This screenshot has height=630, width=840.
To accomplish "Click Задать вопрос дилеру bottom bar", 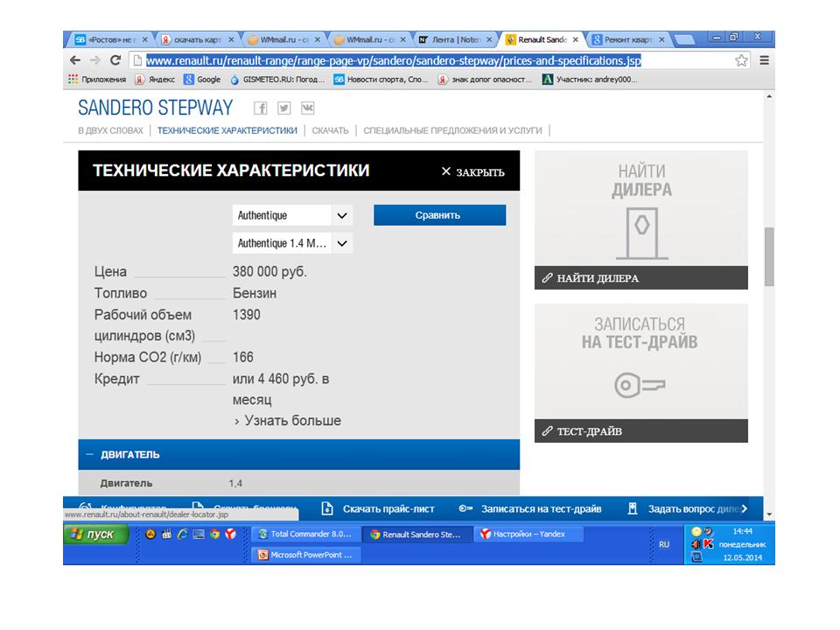I will pyautogui.click(x=682, y=509).
